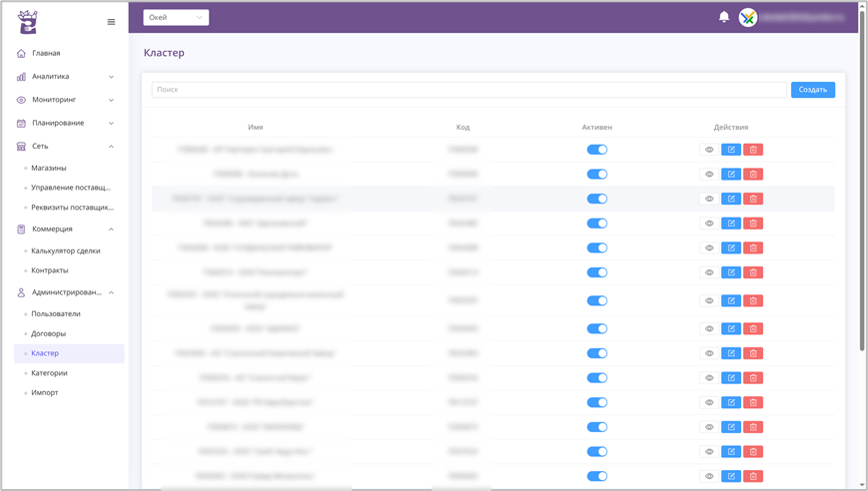This screenshot has width=868, height=491.
Task: Edit the first cluster row
Action: point(731,150)
